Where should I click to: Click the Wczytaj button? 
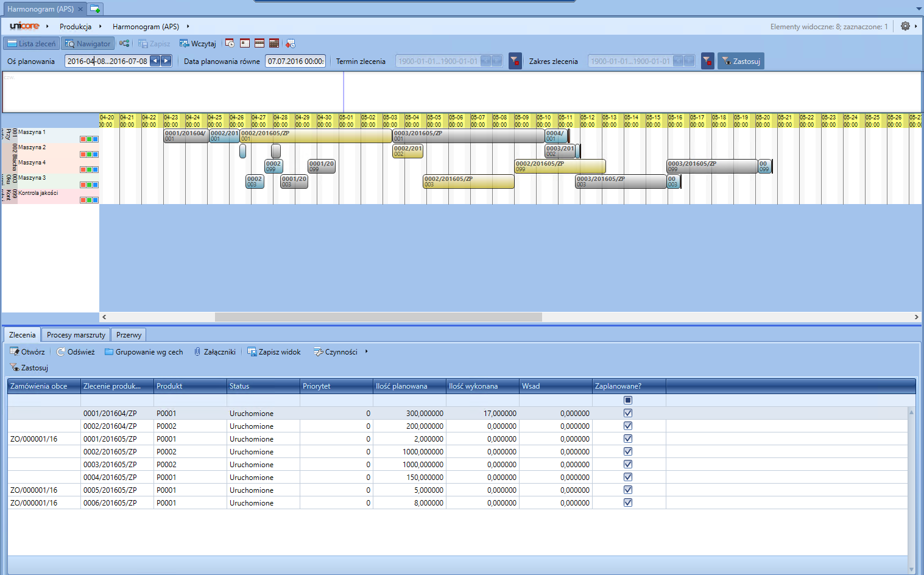[x=198, y=43]
